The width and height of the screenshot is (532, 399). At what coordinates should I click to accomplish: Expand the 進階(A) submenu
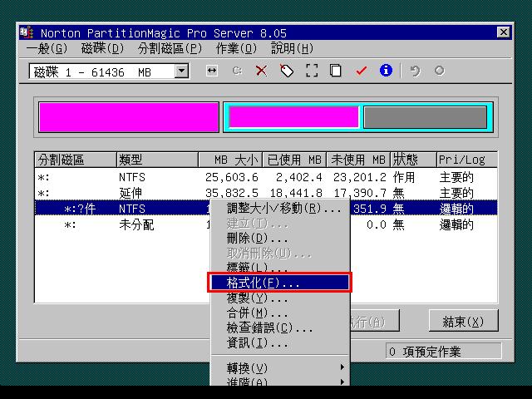point(280,381)
